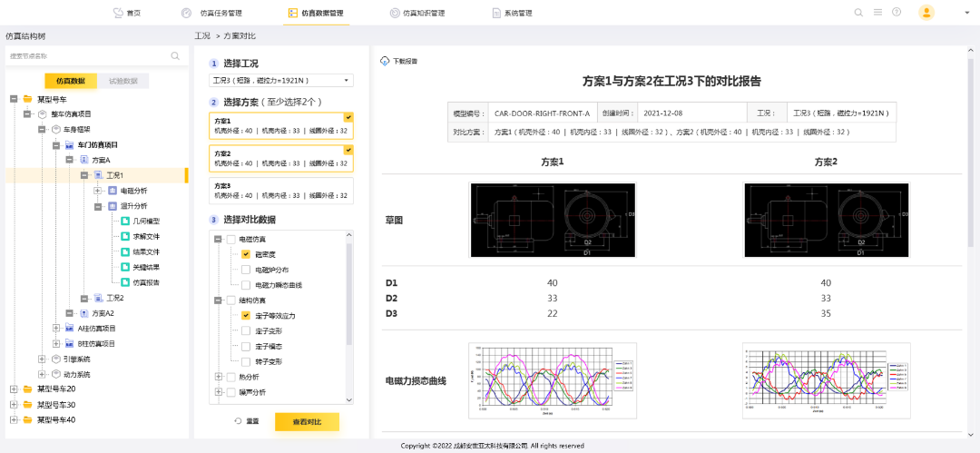Click the 仿真报告 file icon in tree
980x453 pixels.
126,282
